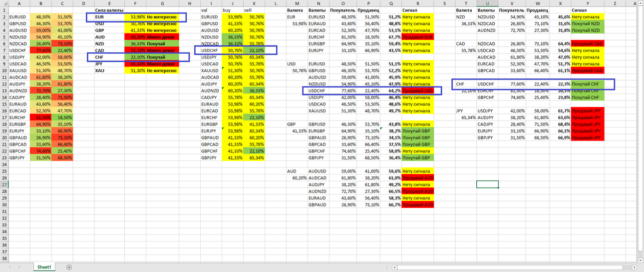Select the bold 68,4% cell
This screenshot has height=272, width=644.
pyautogui.click(x=560, y=124)
